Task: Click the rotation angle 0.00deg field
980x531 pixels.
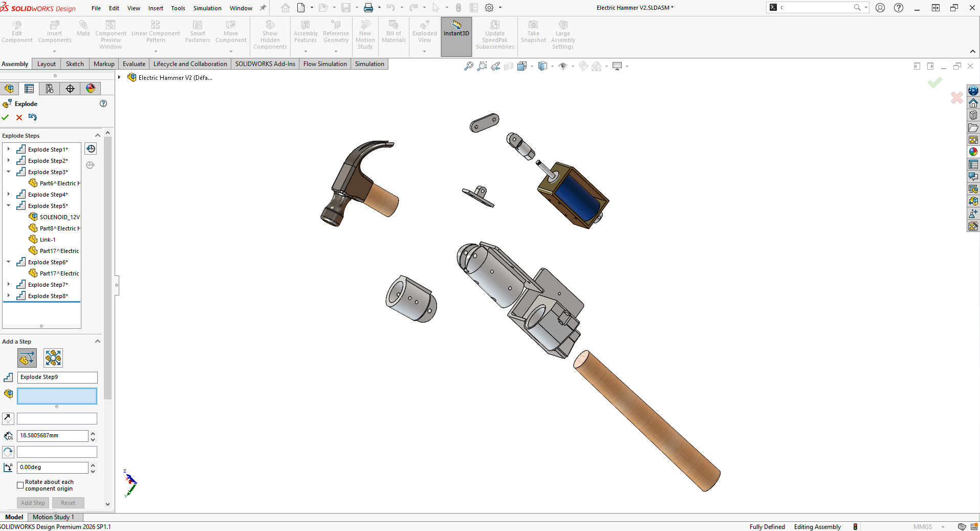Action: [53, 468]
